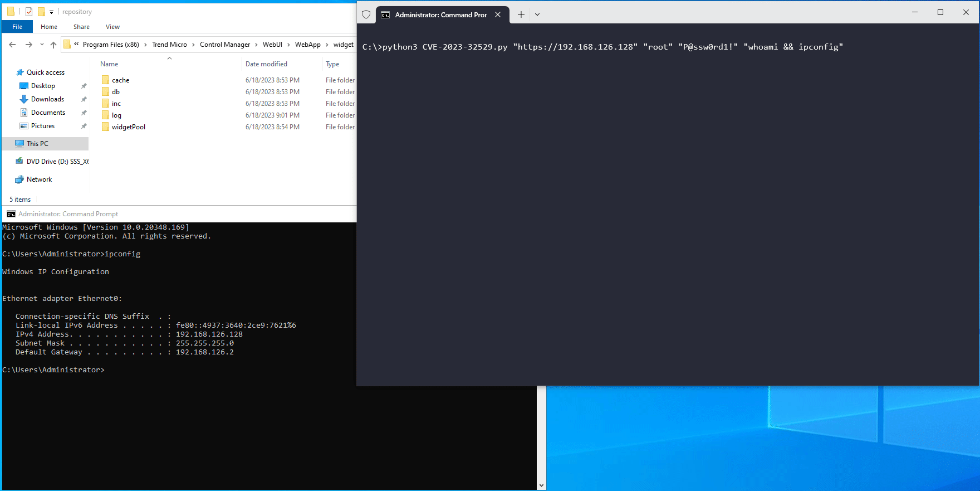
Task: Select the cache folder
Action: (x=120, y=80)
